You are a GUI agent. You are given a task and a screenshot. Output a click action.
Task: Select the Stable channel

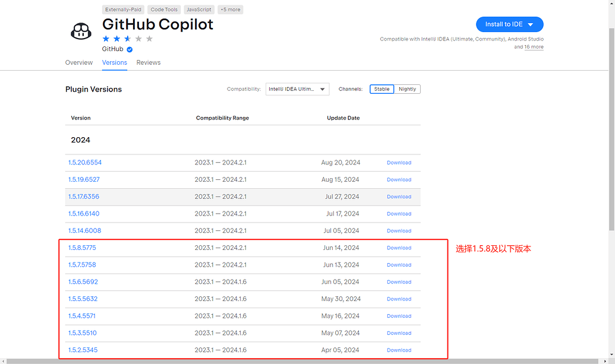click(x=381, y=89)
